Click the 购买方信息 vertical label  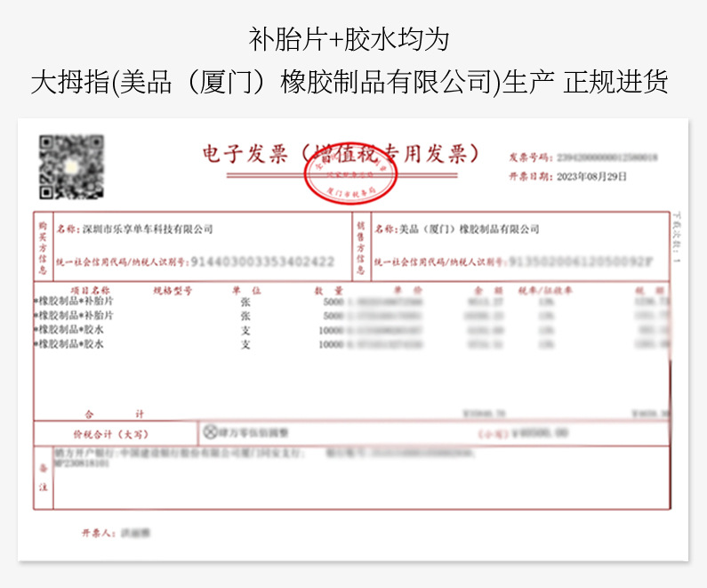point(43,247)
